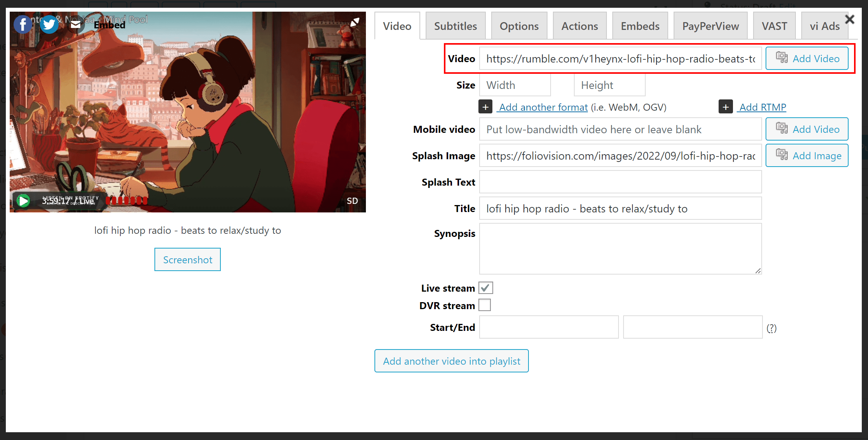Click into the Mobile video field
This screenshot has height=440, width=868.
tap(620, 129)
